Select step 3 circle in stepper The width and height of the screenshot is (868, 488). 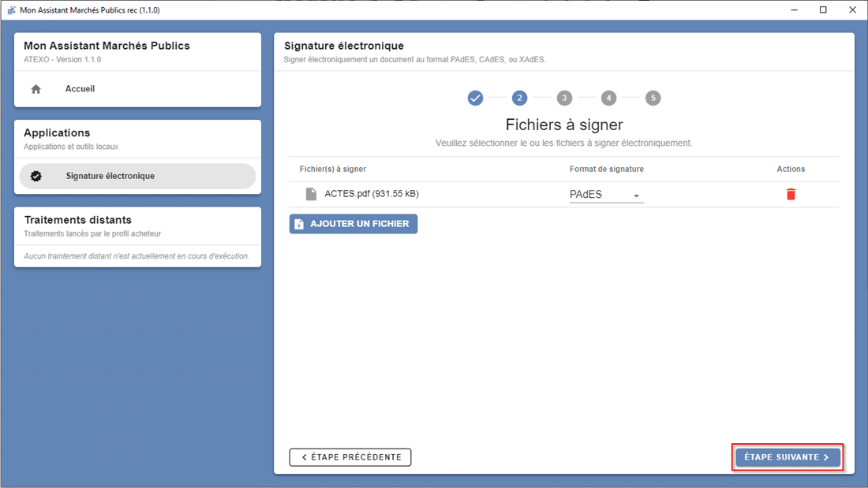point(564,98)
